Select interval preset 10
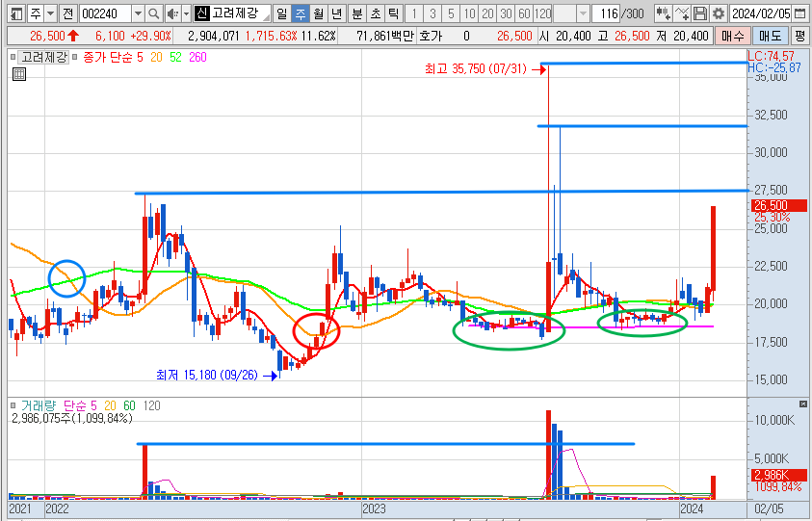 click(469, 13)
